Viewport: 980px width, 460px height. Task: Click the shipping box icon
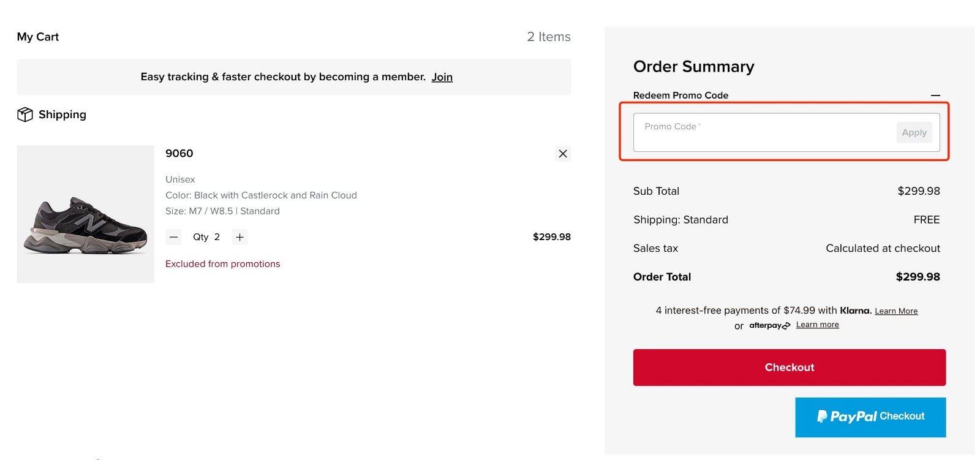[24, 114]
